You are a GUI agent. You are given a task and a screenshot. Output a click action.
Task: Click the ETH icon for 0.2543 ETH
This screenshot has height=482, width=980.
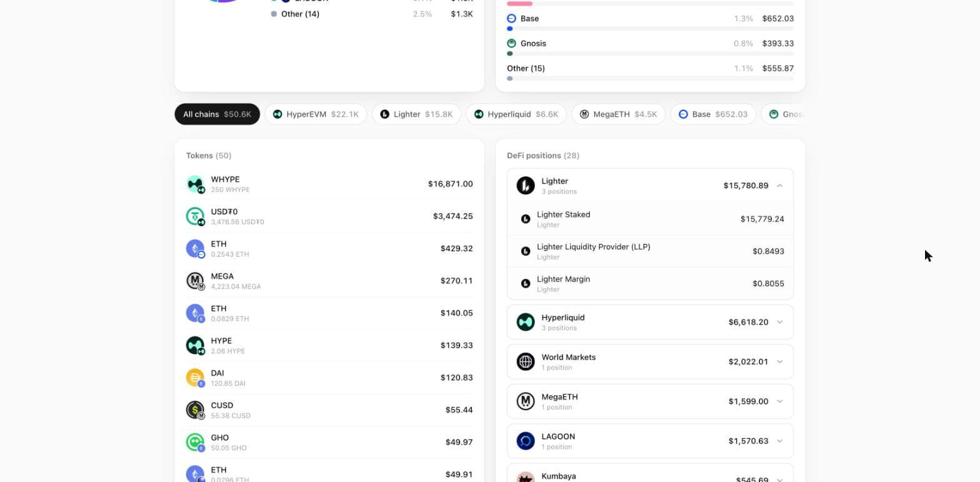(x=195, y=248)
